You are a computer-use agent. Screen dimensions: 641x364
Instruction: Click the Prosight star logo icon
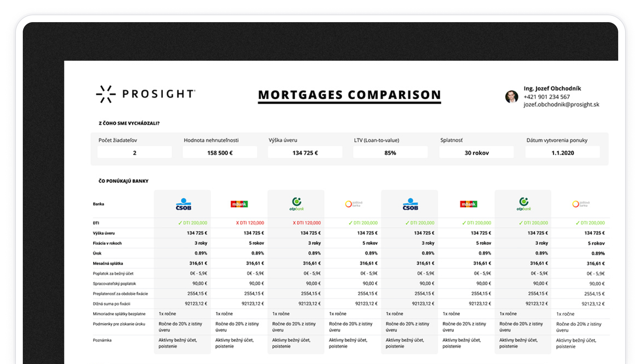105,94
